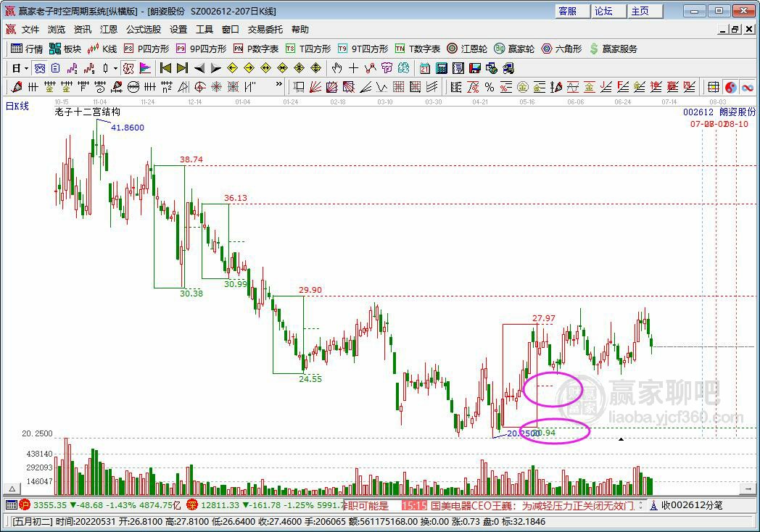Image resolution: width=760 pixels, height=532 pixels.
Task: Click the 24.55 low price label
Action: [310, 379]
